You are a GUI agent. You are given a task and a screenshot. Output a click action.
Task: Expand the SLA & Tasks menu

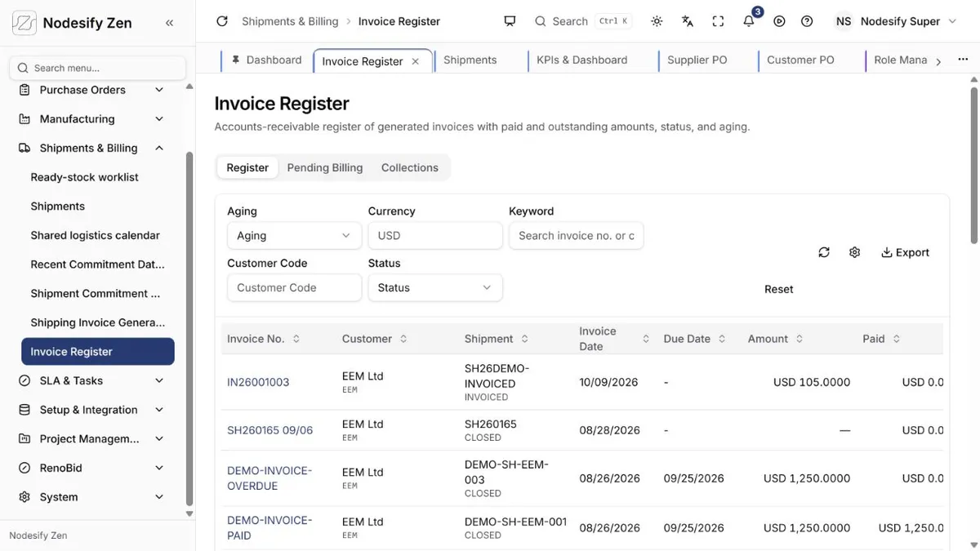pyautogui.click(x=159, y=380)
